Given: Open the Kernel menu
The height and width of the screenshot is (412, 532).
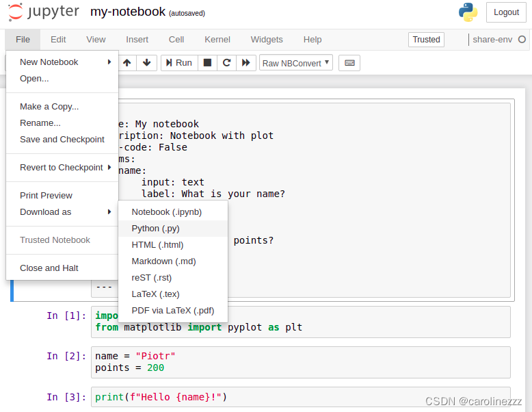Looking at the screenshot, I should pos(217,40).
